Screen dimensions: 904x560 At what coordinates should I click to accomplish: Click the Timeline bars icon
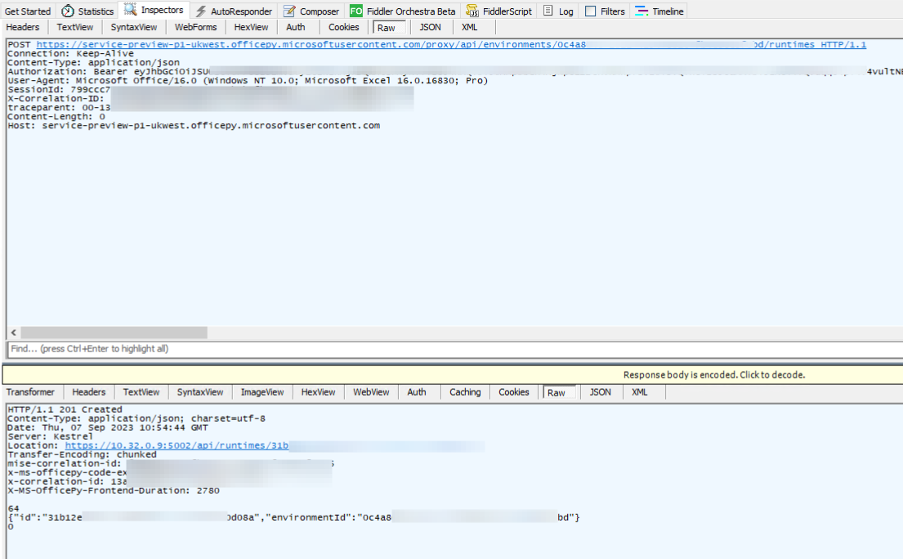tap(641, 11)
